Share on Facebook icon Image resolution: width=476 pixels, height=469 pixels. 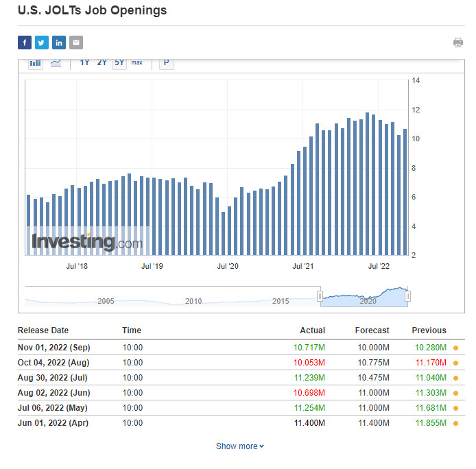(x=24, y=43)
